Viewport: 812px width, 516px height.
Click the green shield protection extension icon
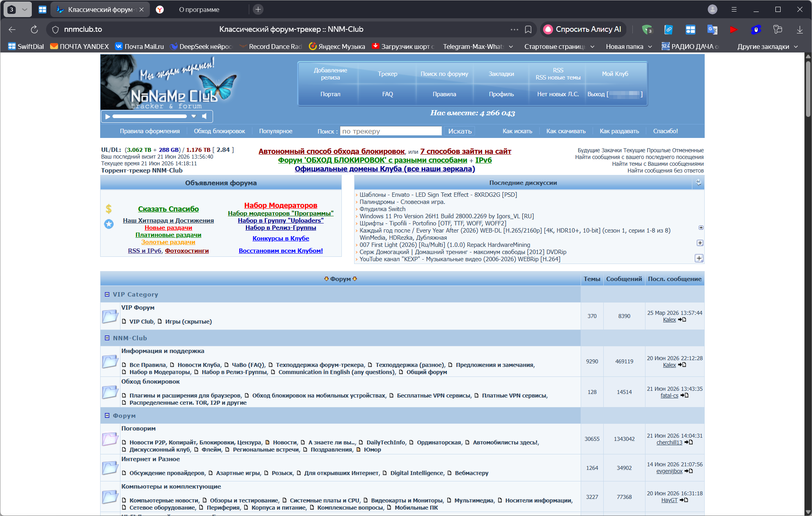pos(647,29)
